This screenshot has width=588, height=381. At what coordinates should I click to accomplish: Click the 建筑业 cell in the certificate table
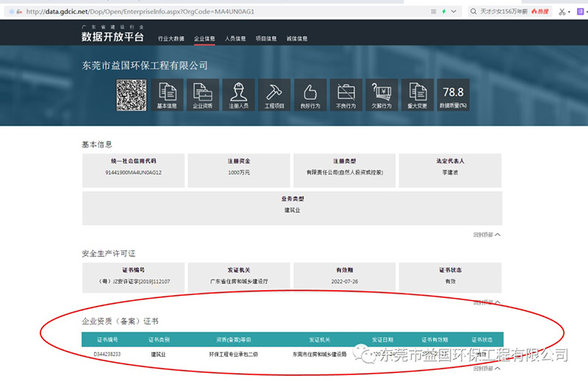pos(158,354)
